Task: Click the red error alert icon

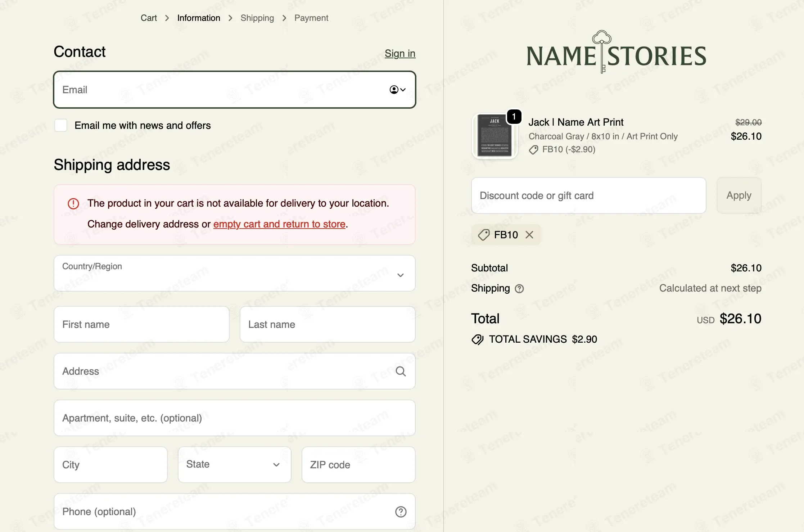Action: (x=73, y=204)
